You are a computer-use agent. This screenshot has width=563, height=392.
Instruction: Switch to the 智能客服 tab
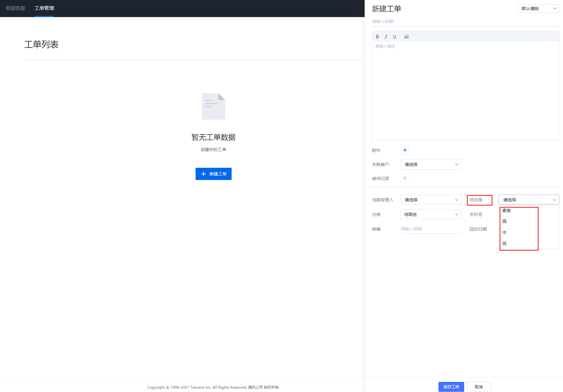(x=16, y=8)
